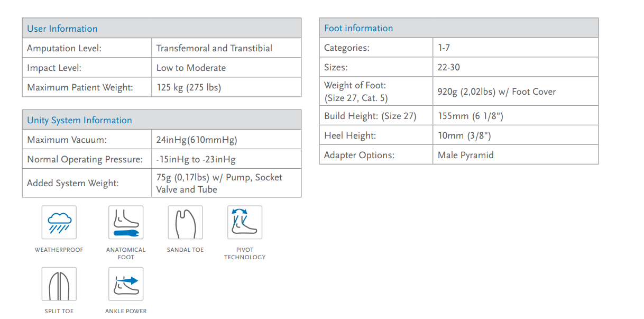Select the Sizes label
The width and height of the screenshot is (644, 319).
point(336,67)
